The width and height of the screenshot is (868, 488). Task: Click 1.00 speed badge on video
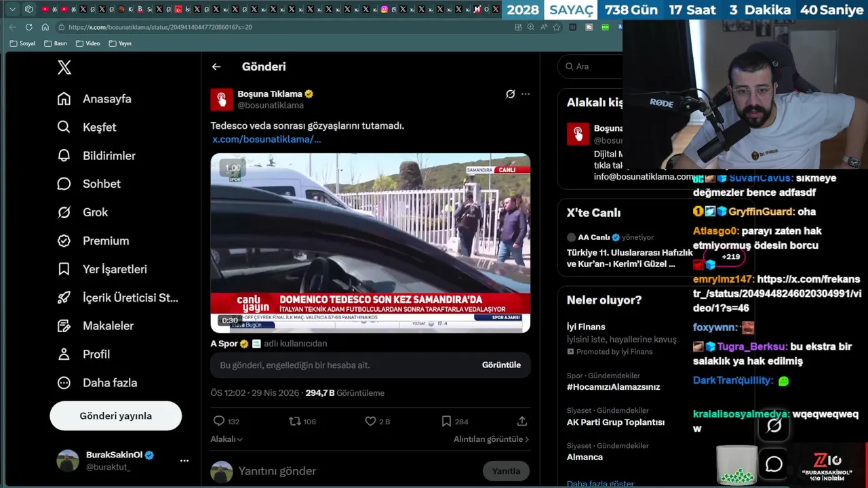[233, 168]
